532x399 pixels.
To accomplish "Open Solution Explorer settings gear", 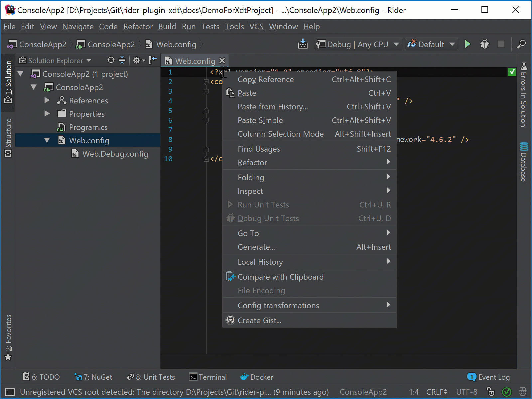I will 137,60.
